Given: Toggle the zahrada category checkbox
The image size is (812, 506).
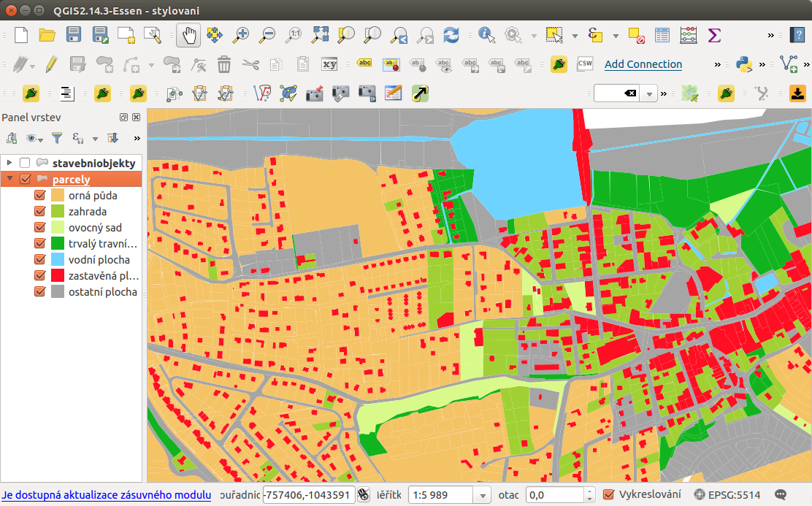Looking at the screenshot, I should click(x=39, y=211).
